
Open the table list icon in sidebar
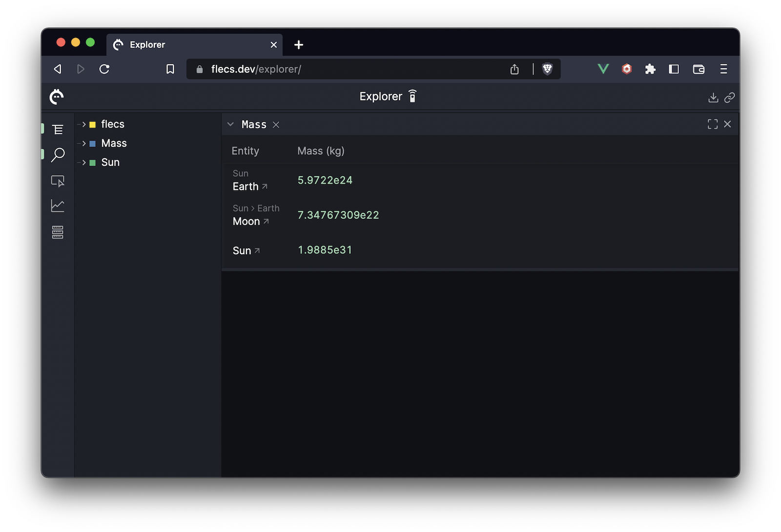[58, 232]
